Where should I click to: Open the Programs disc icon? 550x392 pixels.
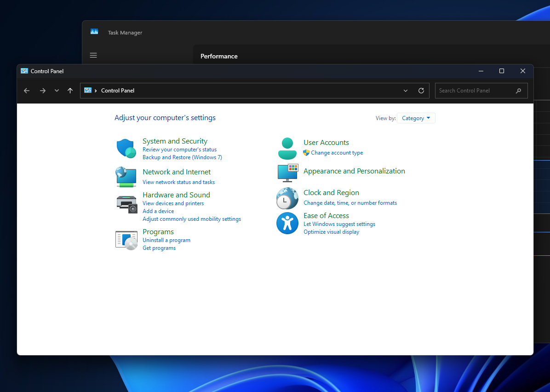point(126,240)
